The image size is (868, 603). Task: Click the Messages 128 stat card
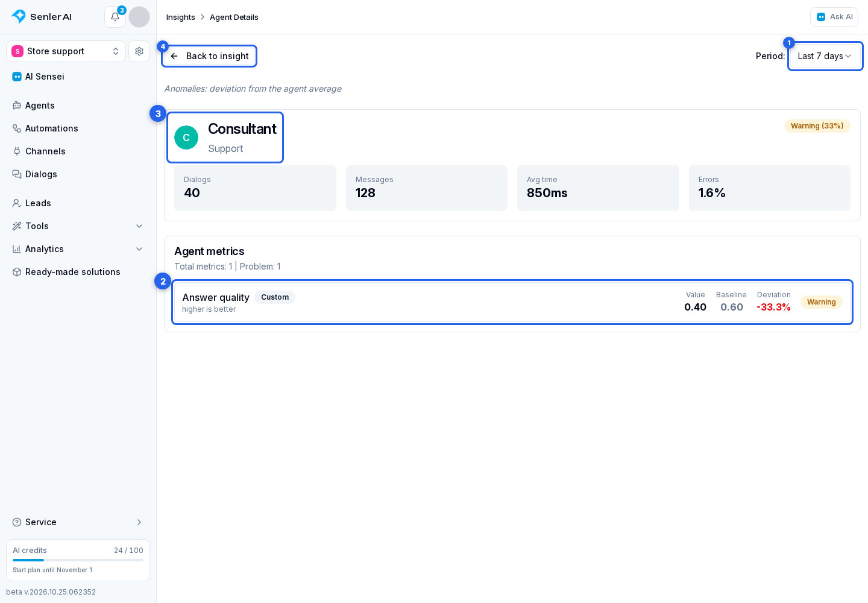[x=427, y=188]
